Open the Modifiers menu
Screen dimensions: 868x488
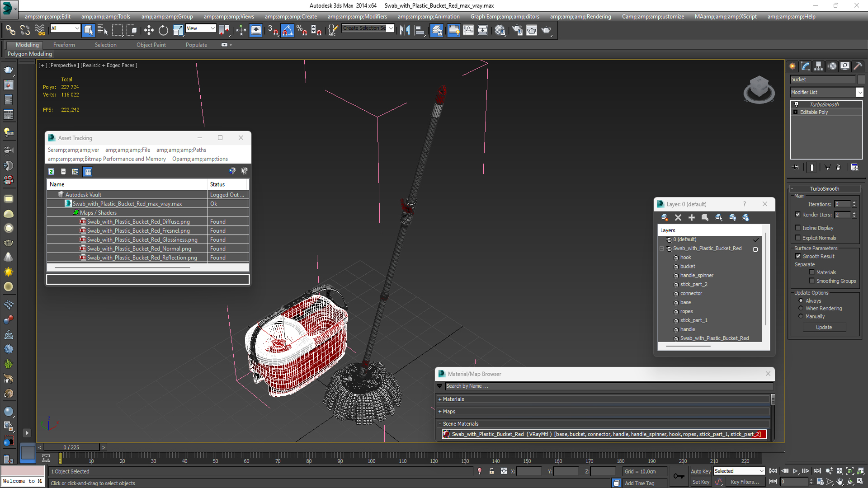coord(357,17)
